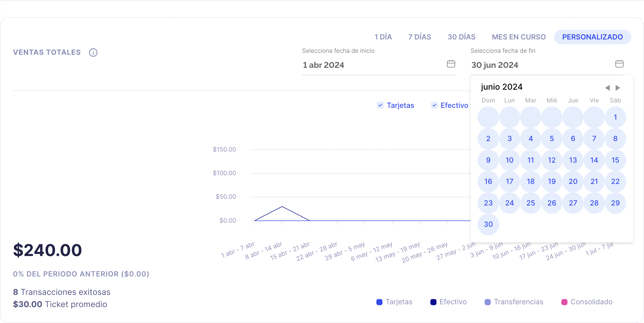Image resolution: width=644 pixels, height=323 pixels.
Task: Open the end date calendar icon
Action: [619, 64]
